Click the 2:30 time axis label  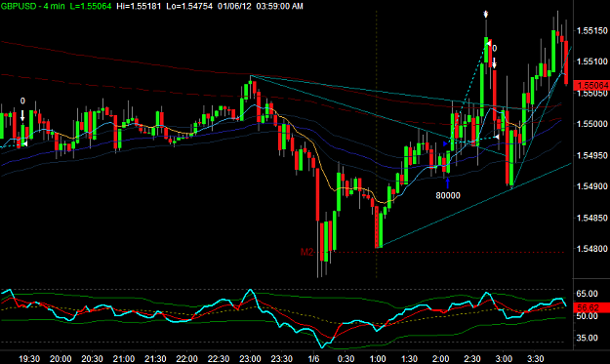(471, 359)
